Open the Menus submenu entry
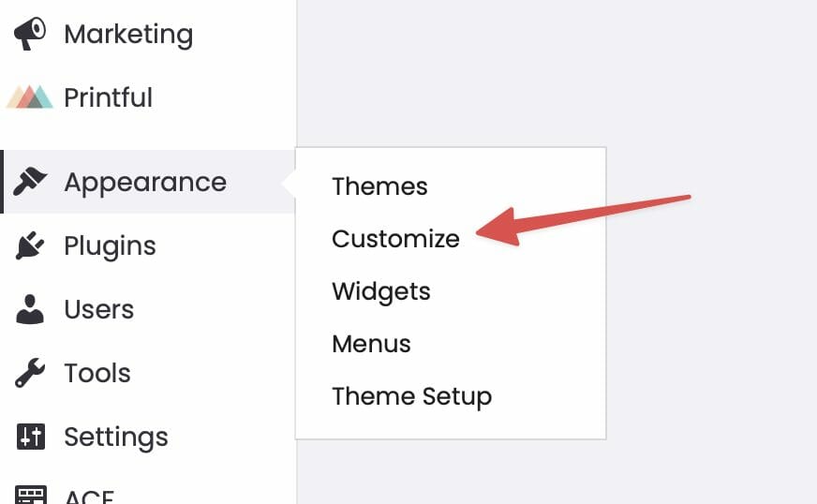This screenshot has height=504, width=817. coord(371,344)
